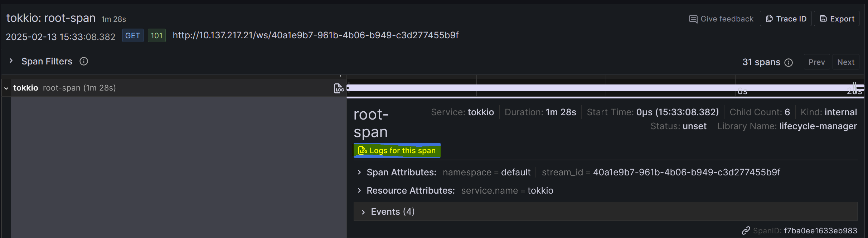Click the 31 spans info icon

(x=789, y=63)
